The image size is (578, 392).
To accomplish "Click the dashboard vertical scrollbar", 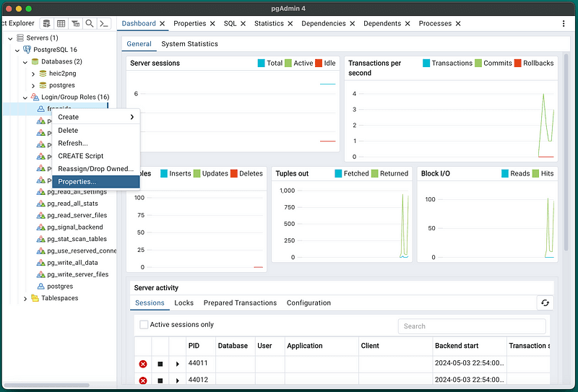I will click(x=566, y=153).
